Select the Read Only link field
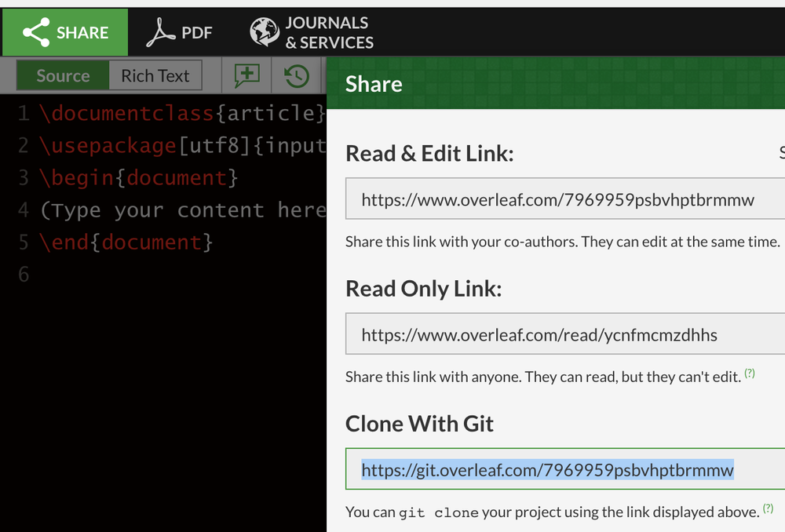 pyautogui.click(x=565, y=333)
